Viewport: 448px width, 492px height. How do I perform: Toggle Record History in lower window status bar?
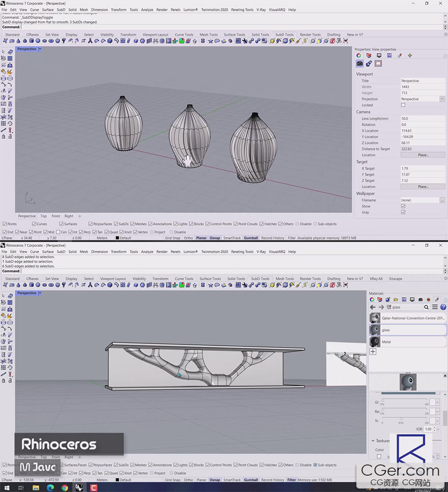[x=272, y=480]
